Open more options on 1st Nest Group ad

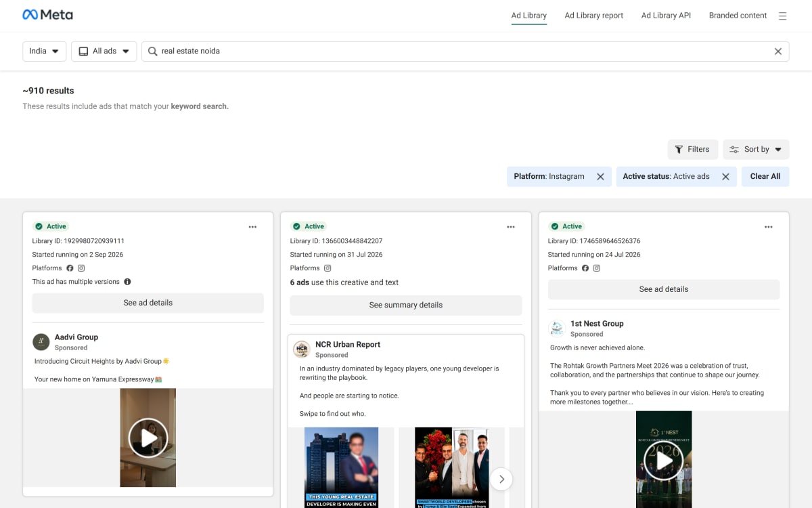[769, 227]
